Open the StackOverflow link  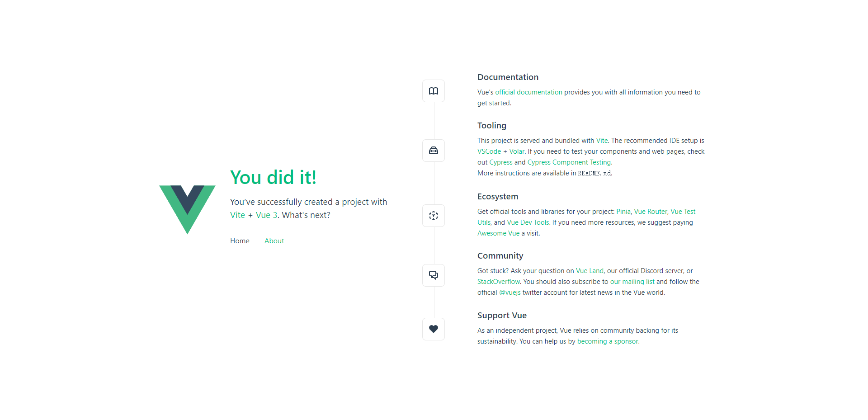498,282
